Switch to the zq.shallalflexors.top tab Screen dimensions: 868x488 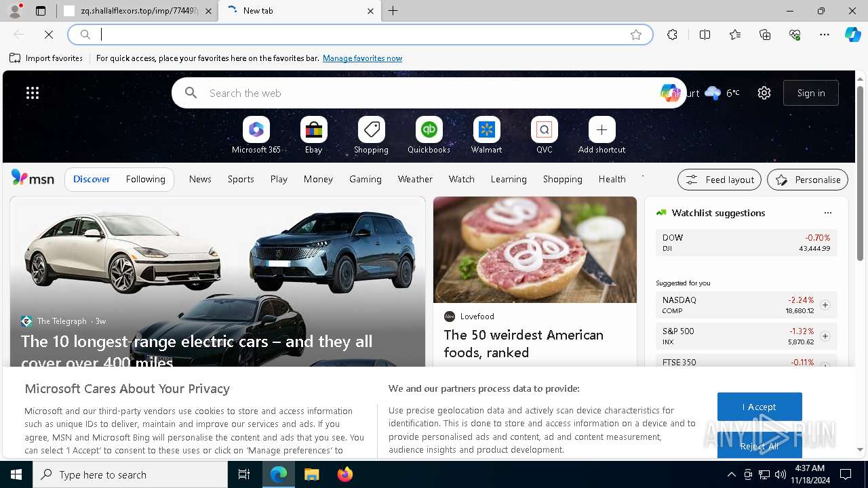(138, 11)
